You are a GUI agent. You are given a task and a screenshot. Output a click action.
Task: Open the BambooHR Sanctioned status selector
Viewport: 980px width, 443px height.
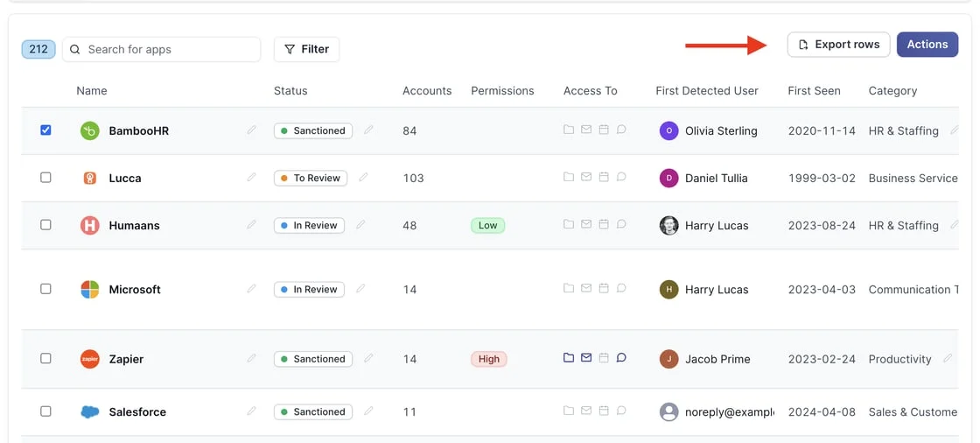pyautogui.click(x=313, y=130)
